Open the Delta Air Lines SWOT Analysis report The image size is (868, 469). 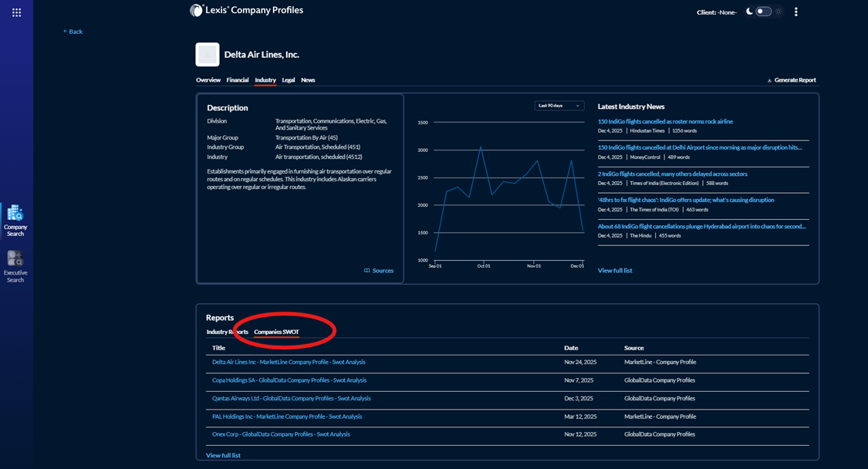click(289, 362)
